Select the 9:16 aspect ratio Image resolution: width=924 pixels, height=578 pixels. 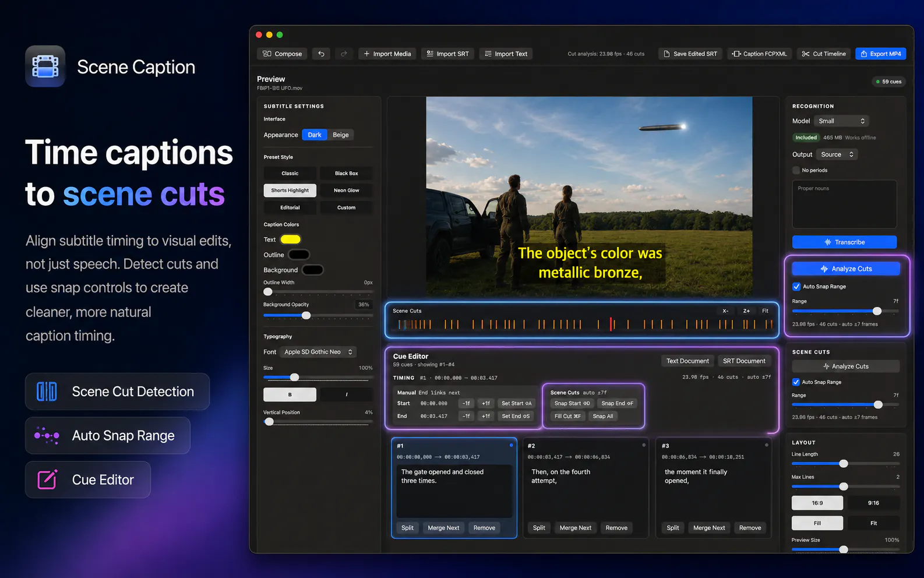tap(873, 503)
